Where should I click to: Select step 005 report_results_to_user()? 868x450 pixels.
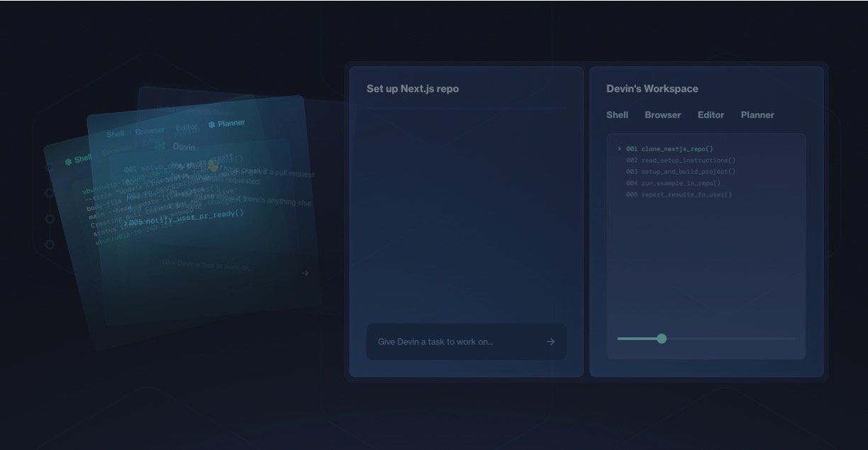(x=679, y=194)
